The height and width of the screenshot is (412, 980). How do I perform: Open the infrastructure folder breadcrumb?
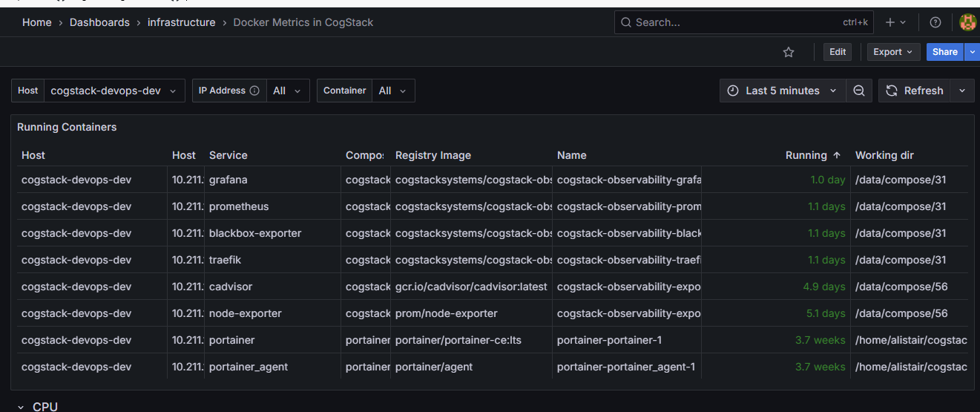181,22
